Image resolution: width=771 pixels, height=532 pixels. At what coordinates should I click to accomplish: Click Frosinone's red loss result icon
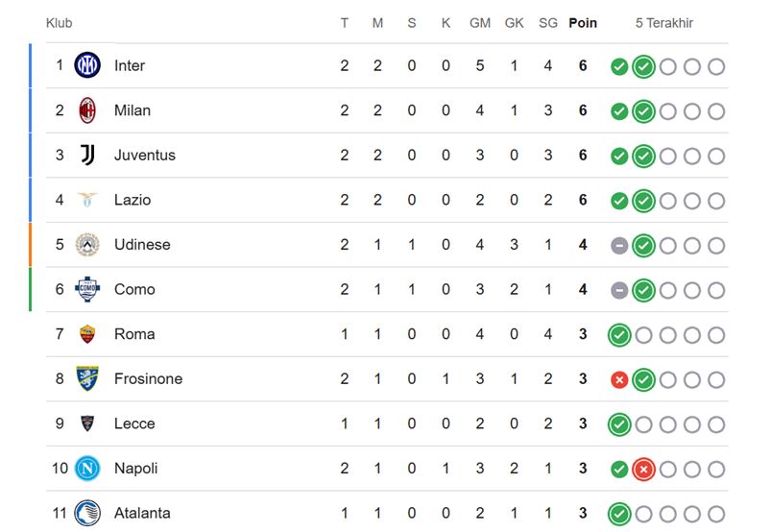click(x=619, y=379)
